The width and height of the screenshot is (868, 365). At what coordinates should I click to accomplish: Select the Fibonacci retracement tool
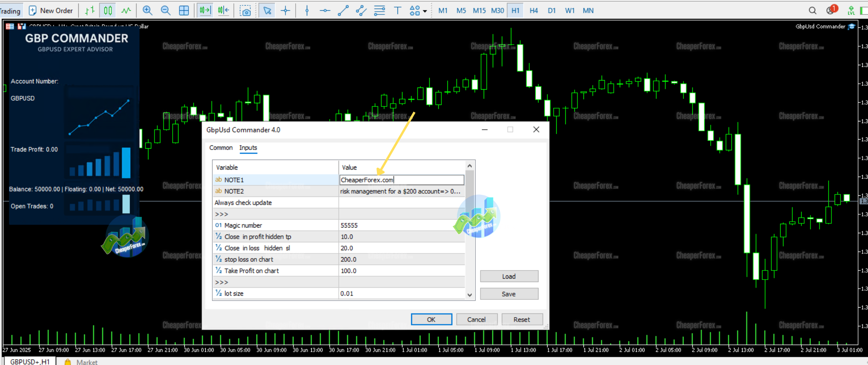[x=379, y=10]
